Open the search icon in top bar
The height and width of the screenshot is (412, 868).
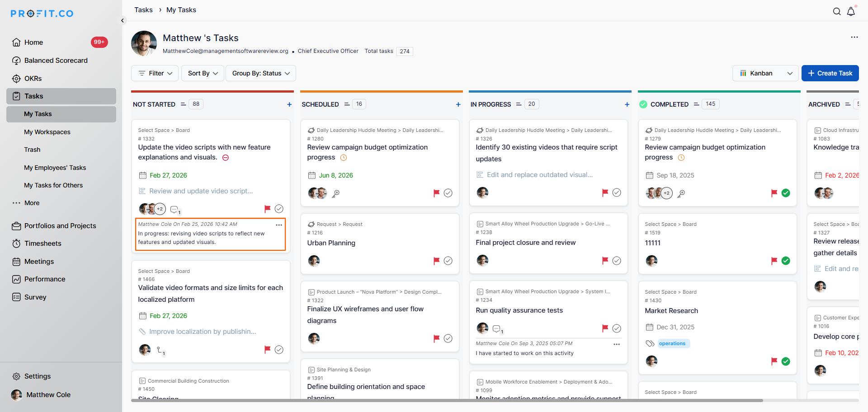coord(837,12)
